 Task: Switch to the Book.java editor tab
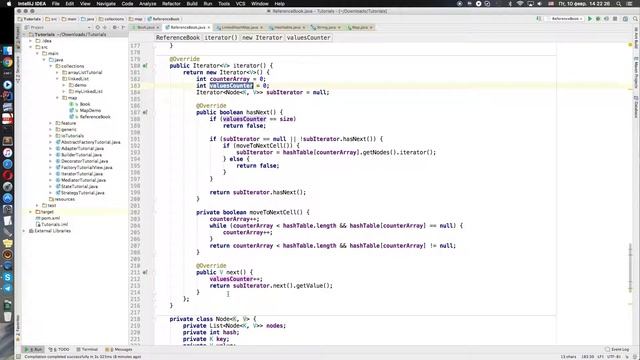pos(145,27)
